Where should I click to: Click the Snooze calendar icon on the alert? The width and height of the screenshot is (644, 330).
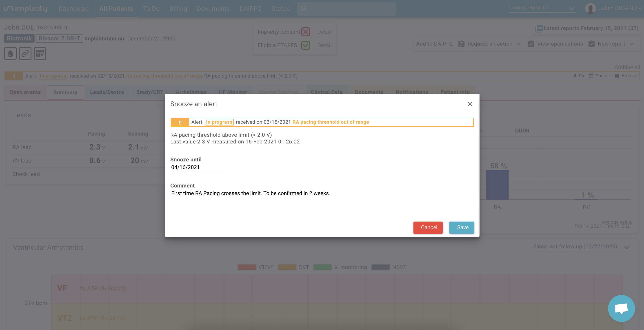[x=591, y=76]
